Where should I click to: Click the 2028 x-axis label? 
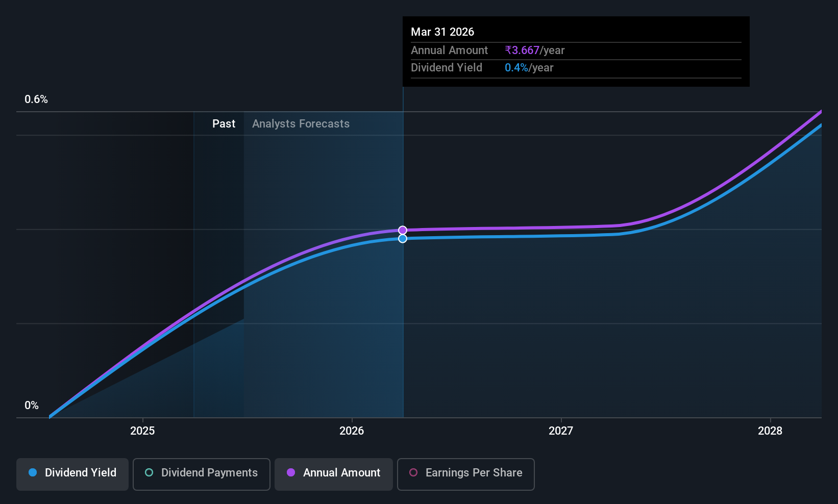(x=770, y=431)
